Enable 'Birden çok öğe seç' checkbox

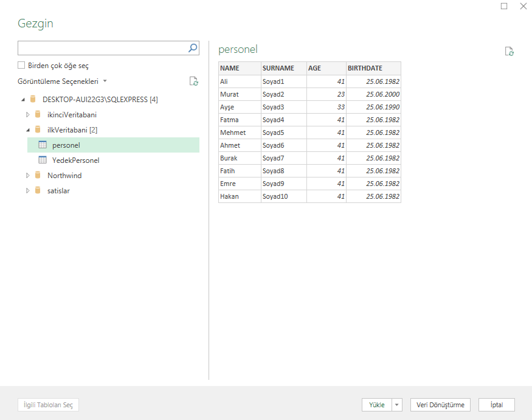(x=21, y=65)
